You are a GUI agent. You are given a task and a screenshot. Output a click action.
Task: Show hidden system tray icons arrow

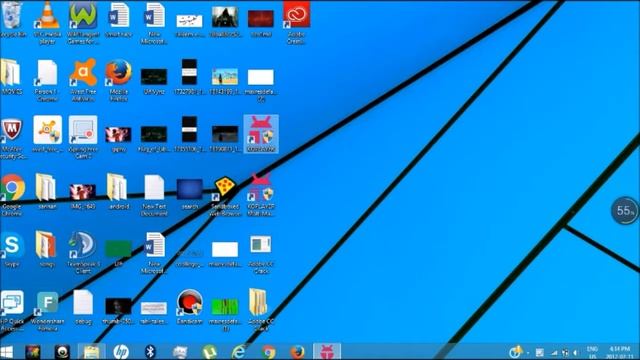[528, 353]
